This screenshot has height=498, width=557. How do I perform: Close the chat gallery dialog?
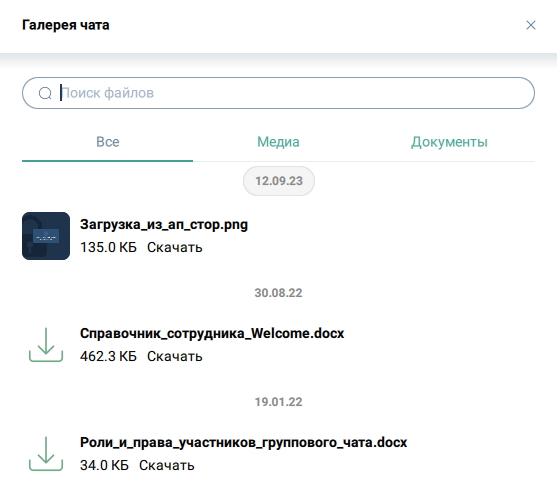tap(531, 25)
